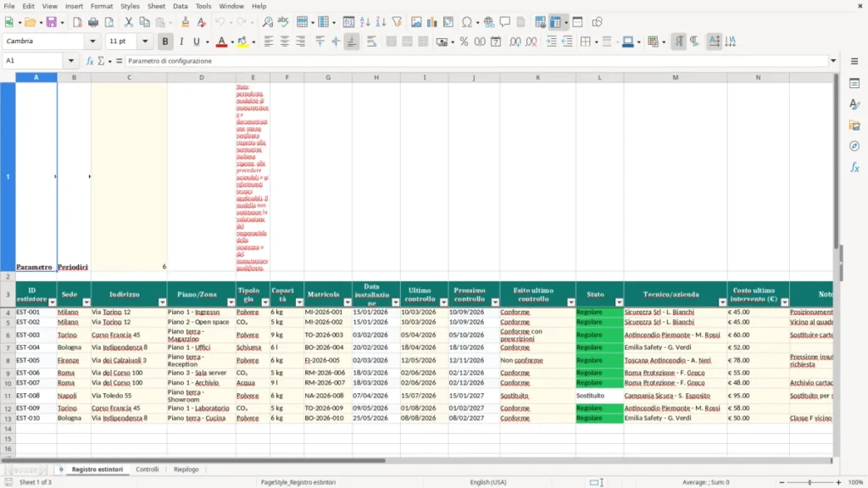Open a file with the folder icon
This screenshot has width=868, height=488.
click(30, 22)
